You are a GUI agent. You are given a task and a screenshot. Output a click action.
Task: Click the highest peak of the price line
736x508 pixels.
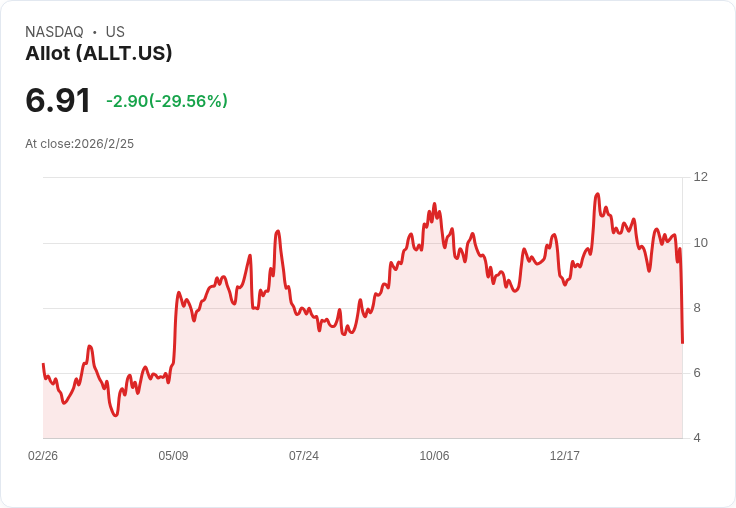click(597, 194)
